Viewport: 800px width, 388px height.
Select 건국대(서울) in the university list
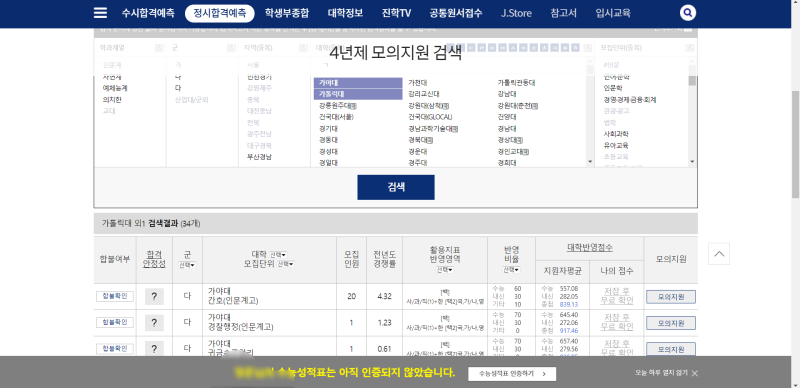pos(336,117)
